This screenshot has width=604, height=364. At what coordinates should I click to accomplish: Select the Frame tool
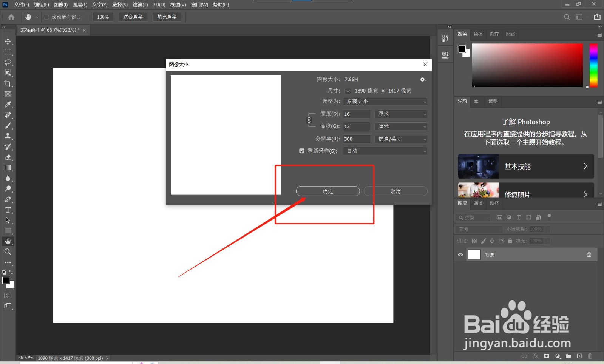pyautogui.click(x=8, y=94)
